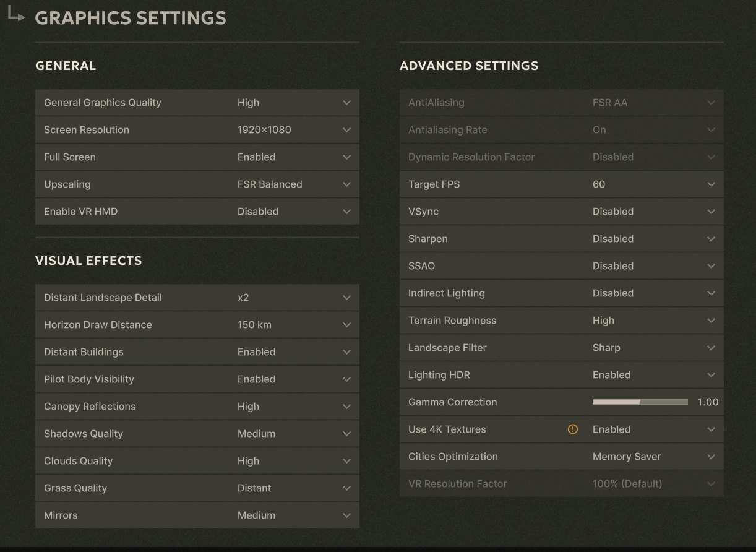Open Shadows Quality dropdown

click(x=197, y=434)
